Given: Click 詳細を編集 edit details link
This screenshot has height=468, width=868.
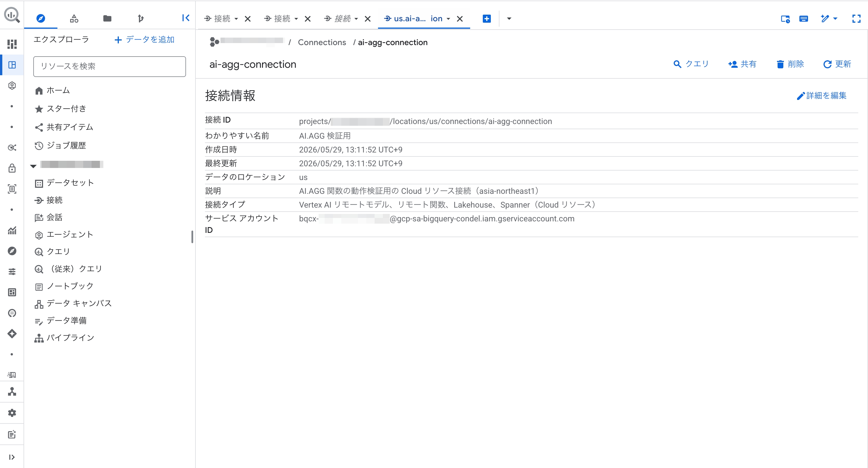Looking at the screenshot, I should coord(821,96).
